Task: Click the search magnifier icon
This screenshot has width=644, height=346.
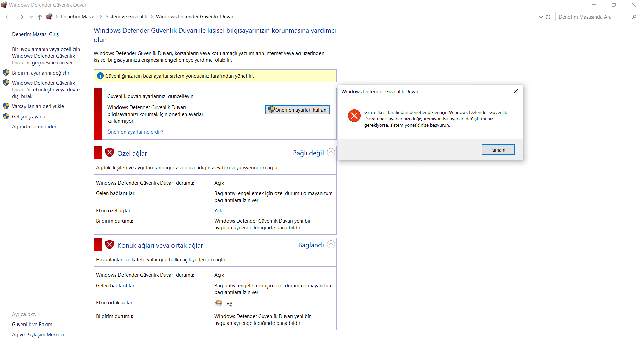Action: 634,17
